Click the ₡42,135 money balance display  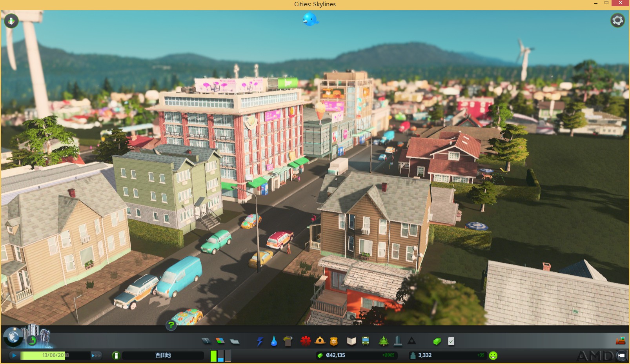point(335,355)
